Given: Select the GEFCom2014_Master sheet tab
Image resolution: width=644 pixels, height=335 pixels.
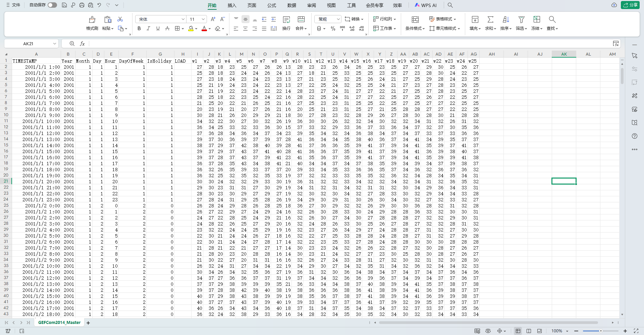Looking at the screenshot, I should 59,323.
